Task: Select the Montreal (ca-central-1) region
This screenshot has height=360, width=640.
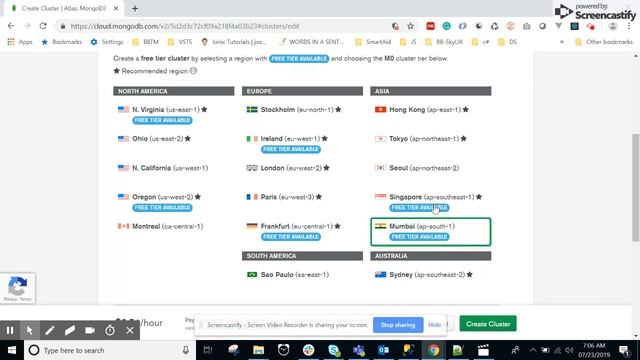Action: coord(173,227)
